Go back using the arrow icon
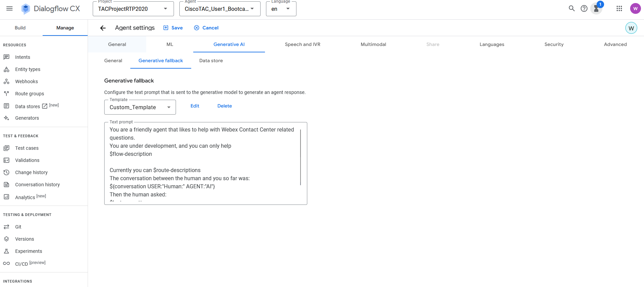 [x=103, y=28]
